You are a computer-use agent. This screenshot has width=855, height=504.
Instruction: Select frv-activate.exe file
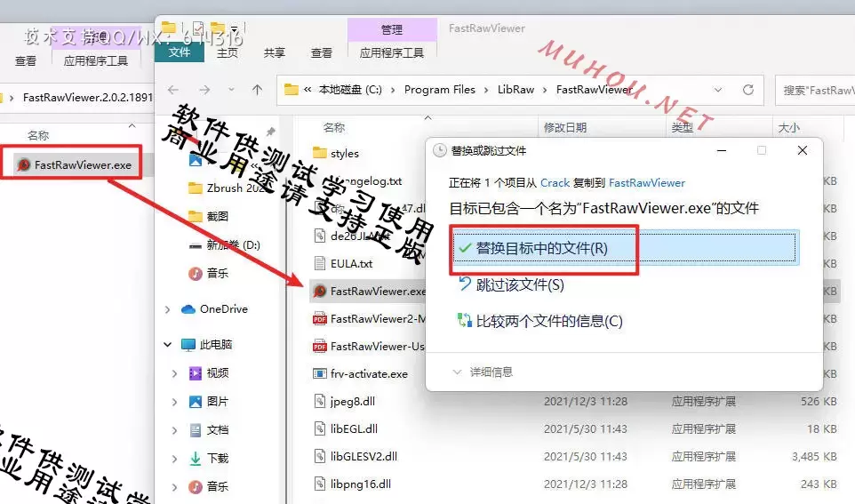361,373
